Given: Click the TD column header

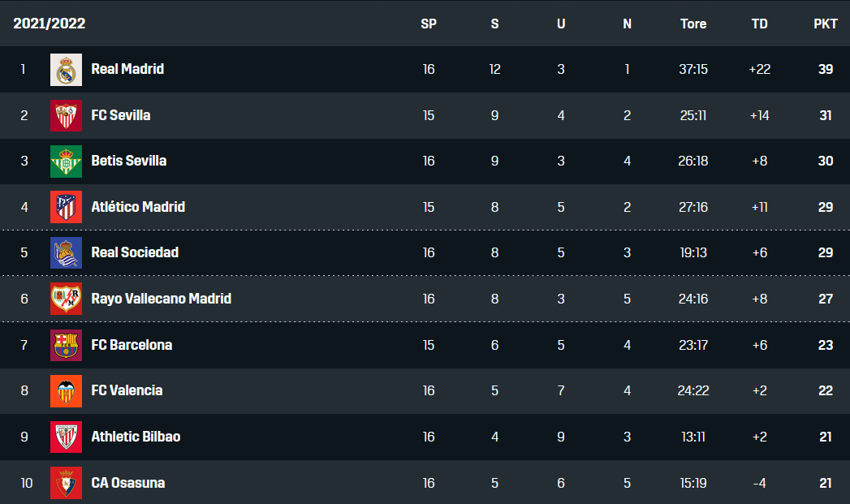Looking at the screenshot, I should pyautogui.click(x=759, y=24).
